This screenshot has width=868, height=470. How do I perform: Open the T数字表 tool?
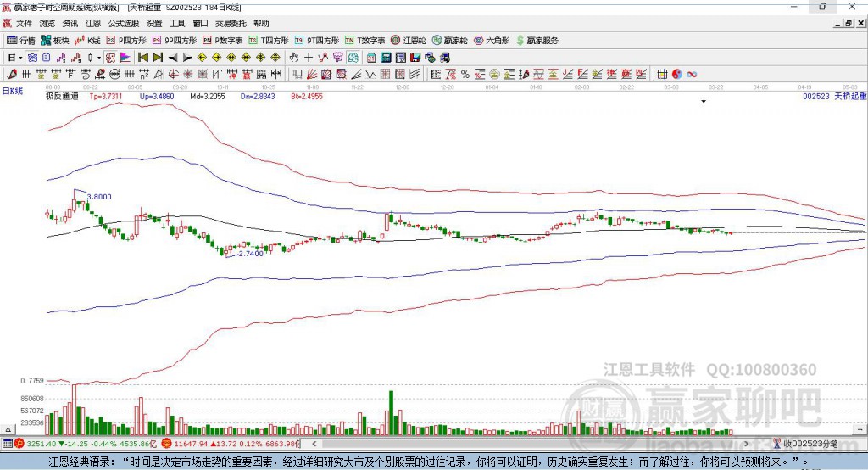coord(364,41)
